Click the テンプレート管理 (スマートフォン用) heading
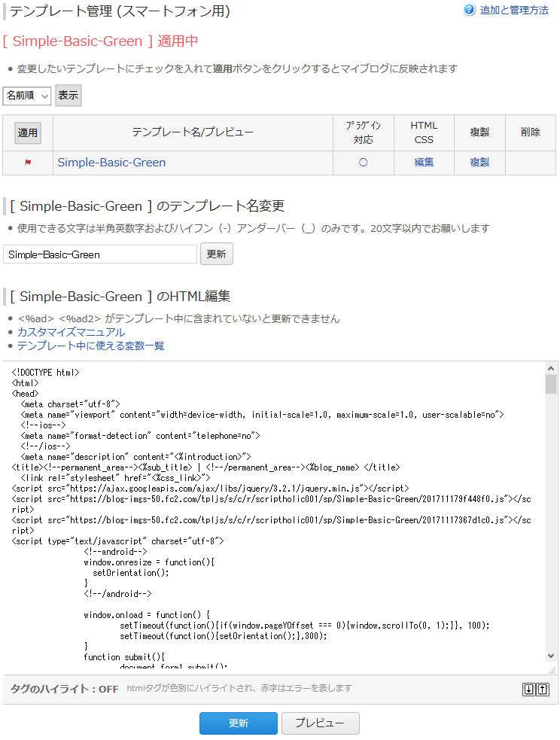Image resolution: width=560 pixels, height=740 pixels. (x=120, y=11)
